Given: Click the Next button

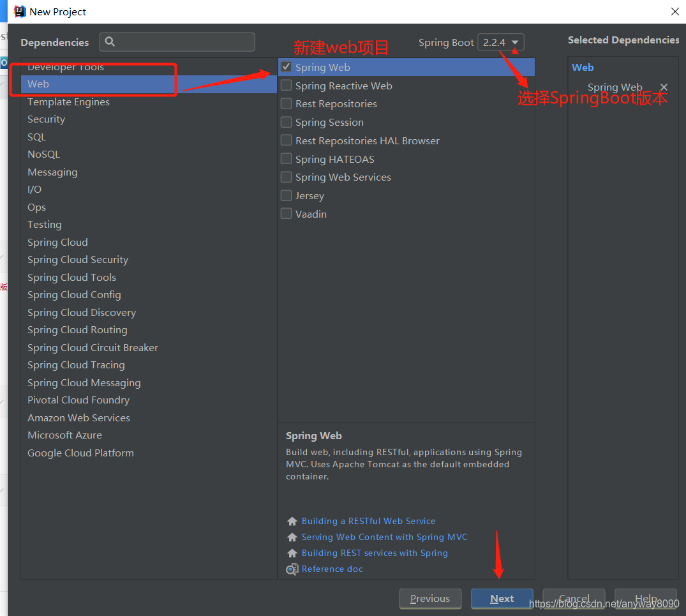Looking at the screenshot, I should (502, 599).
